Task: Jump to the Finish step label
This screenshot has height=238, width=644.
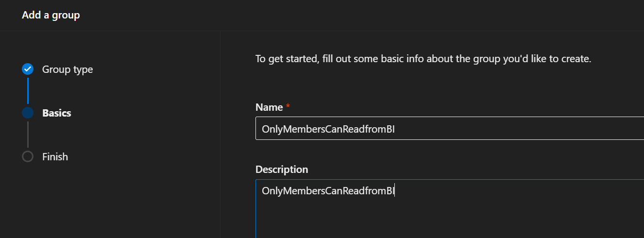Action: pyautogui.click(x=55, y=157)
